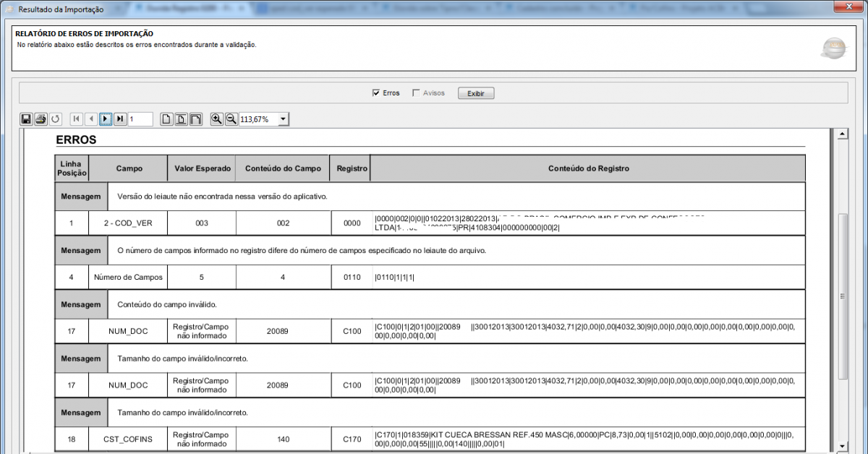Zoom out of the report
868x454 pixels.
point(231,119)
